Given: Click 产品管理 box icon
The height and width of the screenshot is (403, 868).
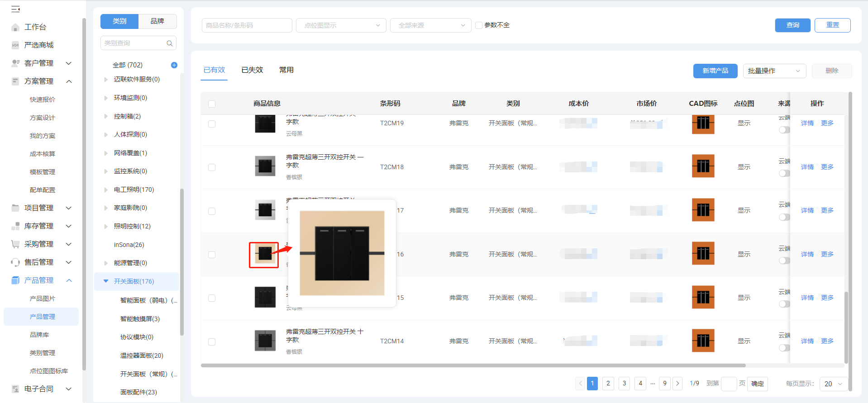Looking at the screenshot, I should tap(15, 280).
